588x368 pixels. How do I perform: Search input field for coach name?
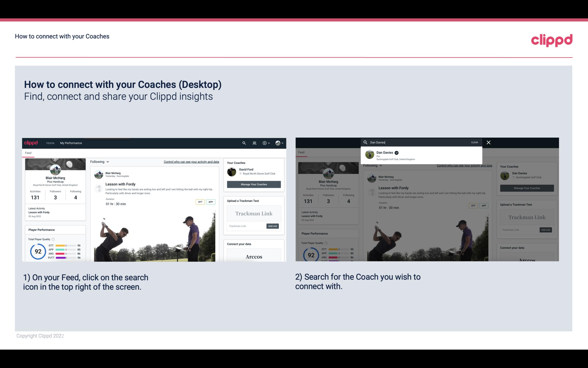coord(419,142)
